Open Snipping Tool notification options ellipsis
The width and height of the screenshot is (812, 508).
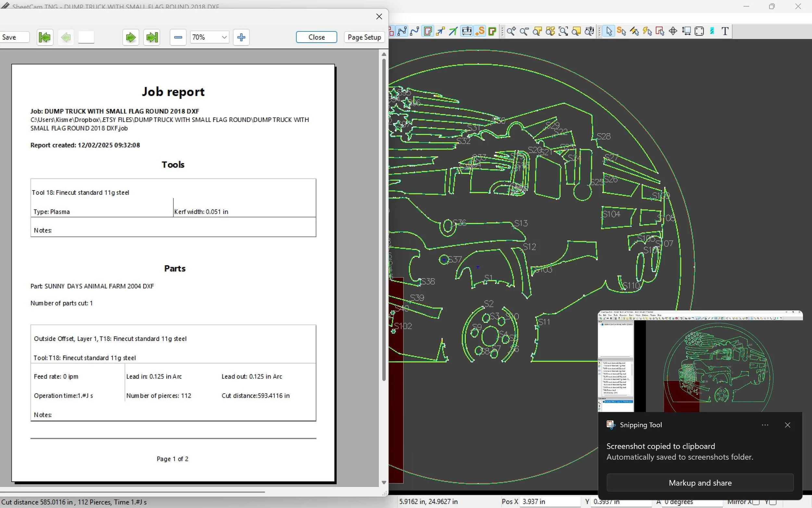[765, 425]
